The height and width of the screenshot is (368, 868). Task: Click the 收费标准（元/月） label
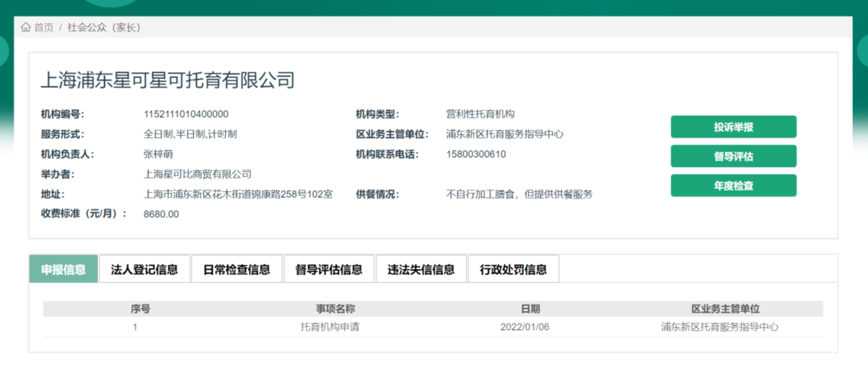[84, 214]
